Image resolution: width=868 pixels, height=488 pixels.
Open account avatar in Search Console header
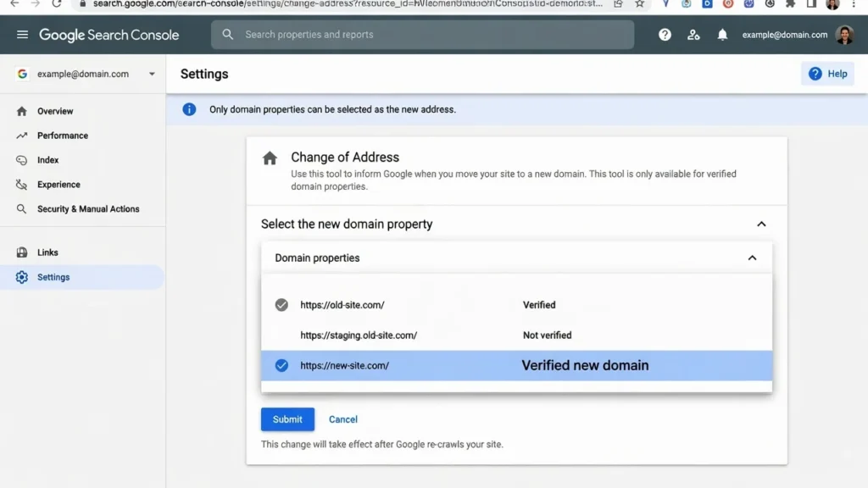(845, 35)
